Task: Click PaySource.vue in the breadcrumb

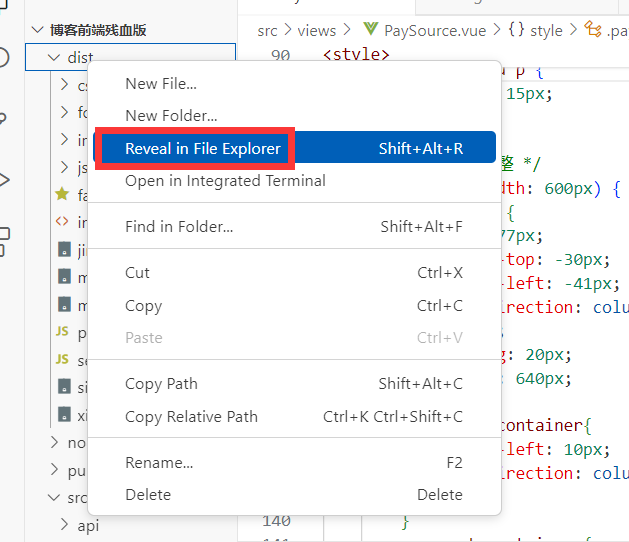Action: point(435,30)
